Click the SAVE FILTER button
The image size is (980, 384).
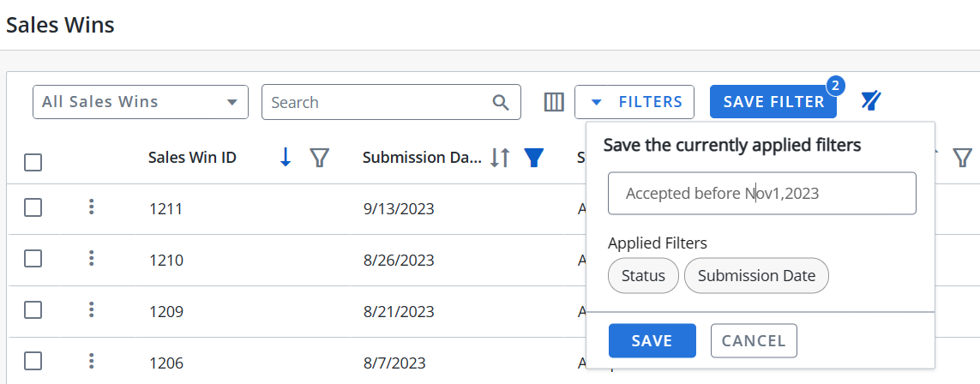tap(773, 102)
